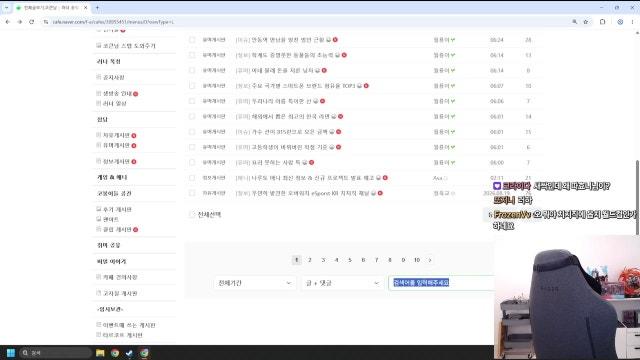640x360 pixels.
Task: Open the 카페 건의사항 board in sidebar
Action: 120,277
